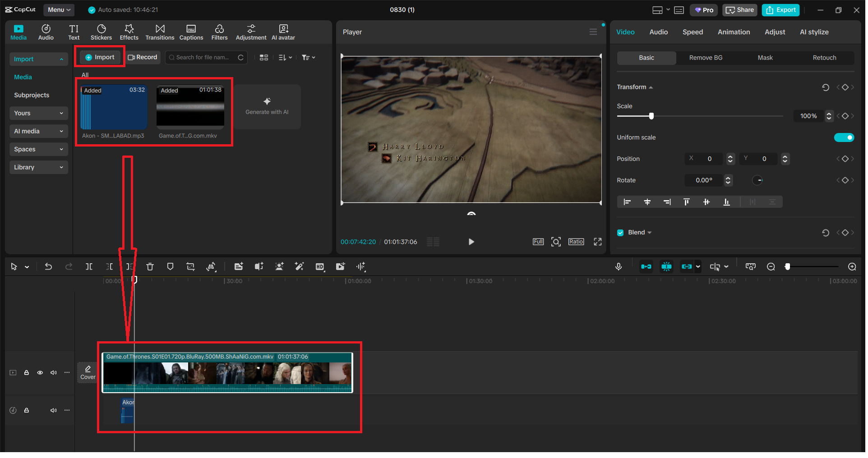Screen dimensions: 868x458
Task: Open the select tool mode dropdown
Action: point(27,267)
